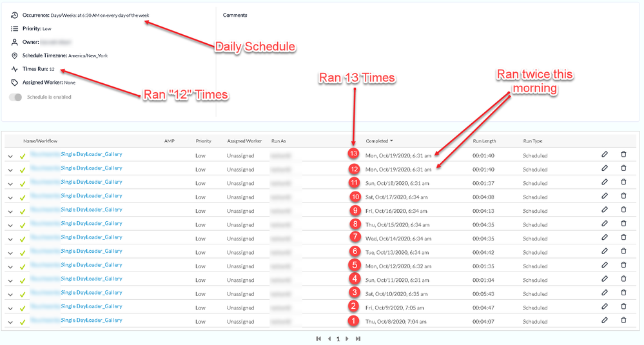Open SingleDayLoader_Gallery link for Oct/11/2020 run
This screenshot has height=345, width=644.
click(92, 279)
